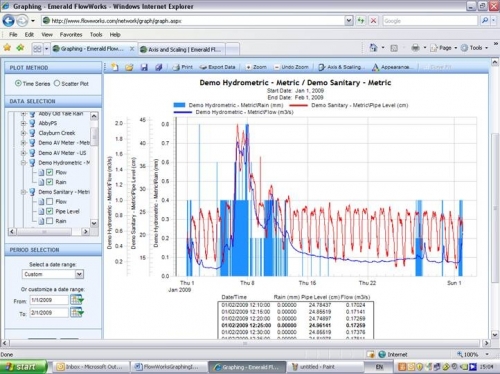Click the Undo Zoom button
Viewport: 500px width, 374px height.
pos(291,67)
